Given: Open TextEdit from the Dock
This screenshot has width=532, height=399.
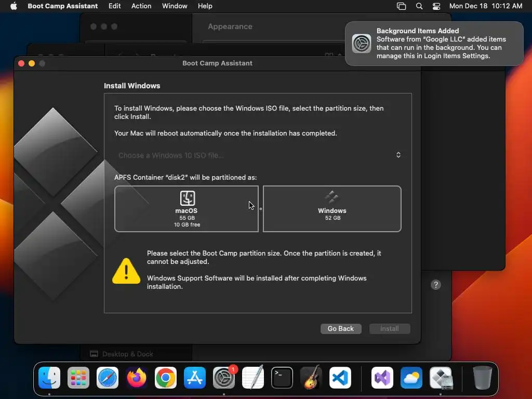Looking at the screenshot, I should pyautogui.click(x=253, y=378).
